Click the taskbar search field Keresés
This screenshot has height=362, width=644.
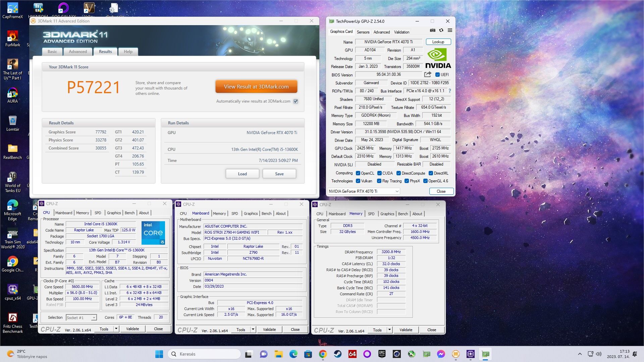pos(204,354)
